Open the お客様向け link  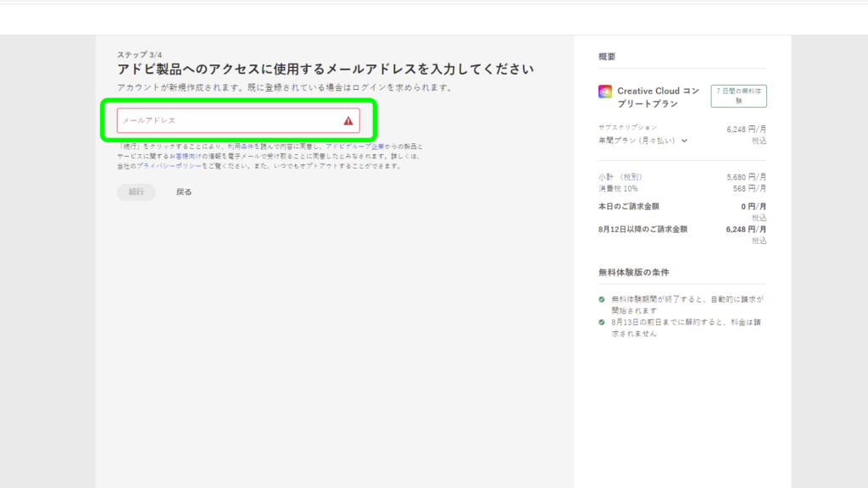pos(186,156)
